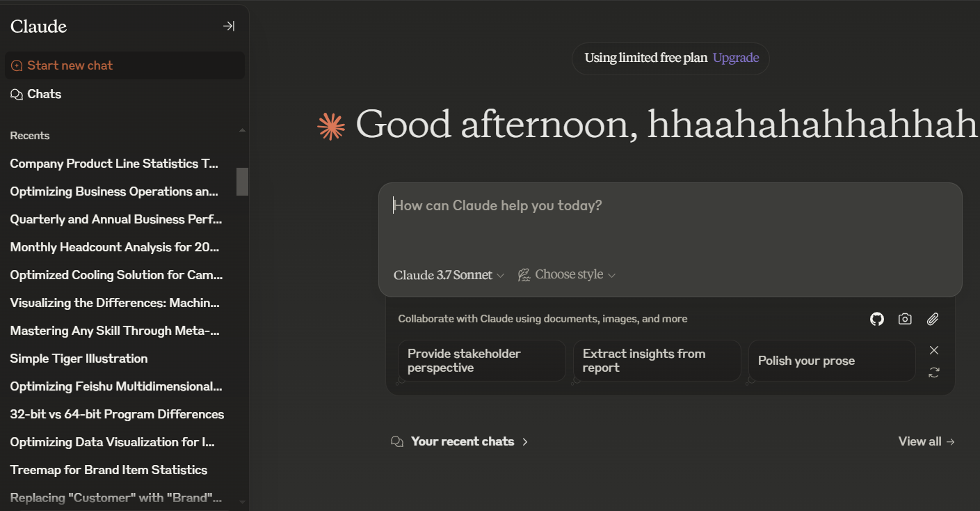Select Polish your prose suggestion
The image size is (980, 511).
pyautogui.click(x=832, y=361)
